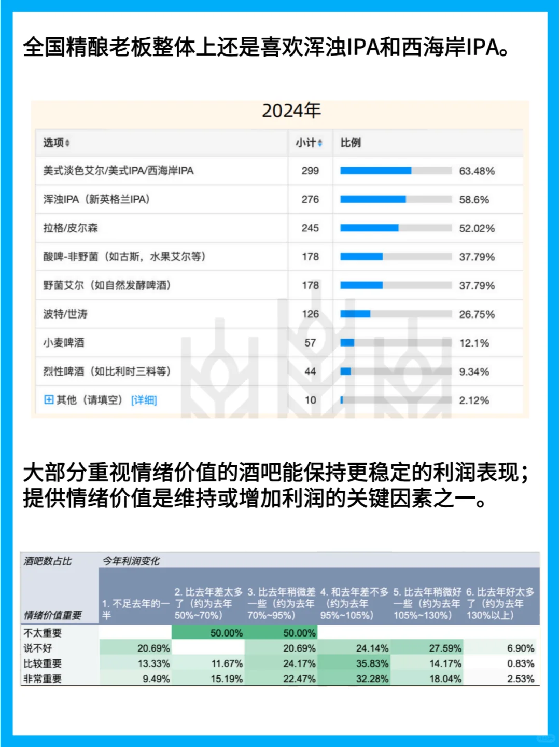
Task: Click the count 44
Action: (310, 371)
